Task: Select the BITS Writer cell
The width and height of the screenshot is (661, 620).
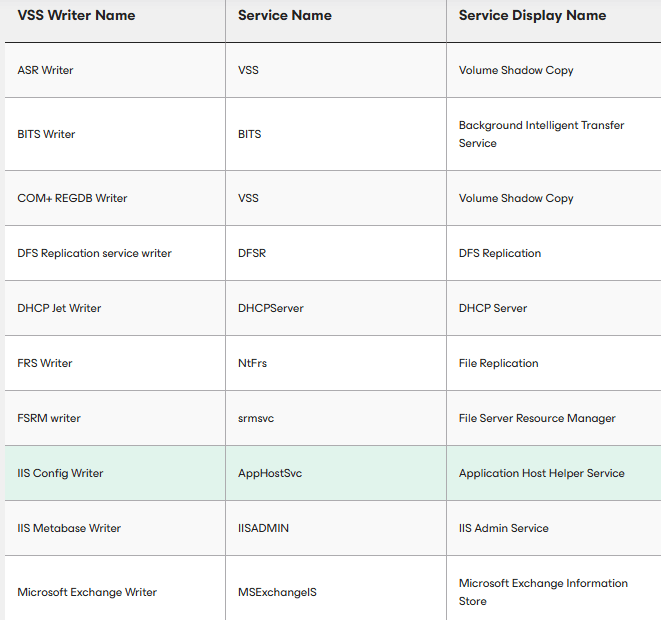Action: (115, 134)
